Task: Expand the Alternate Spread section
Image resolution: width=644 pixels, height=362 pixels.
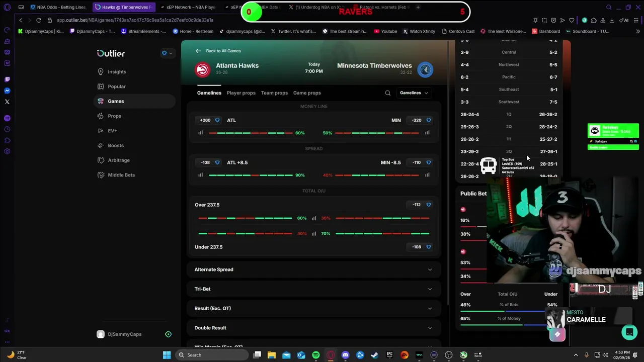Action: pyautogui.click(x=313, y=269)
